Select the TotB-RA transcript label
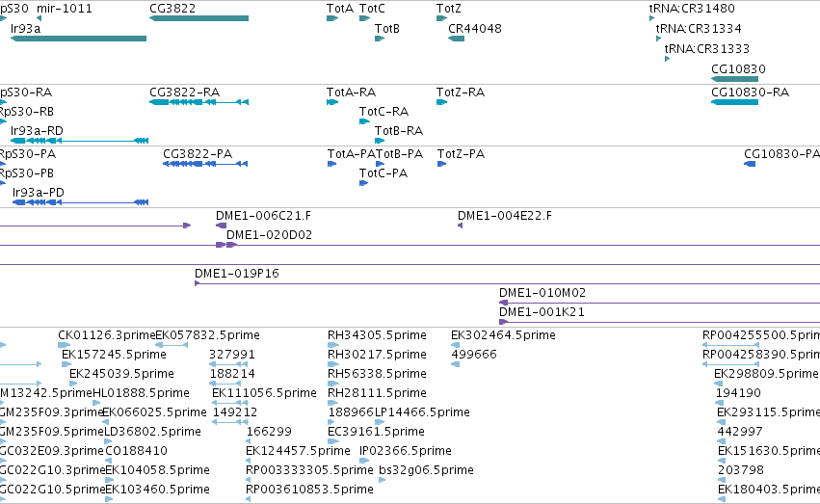Screen dimensions: 820x504 coord(399,131)
